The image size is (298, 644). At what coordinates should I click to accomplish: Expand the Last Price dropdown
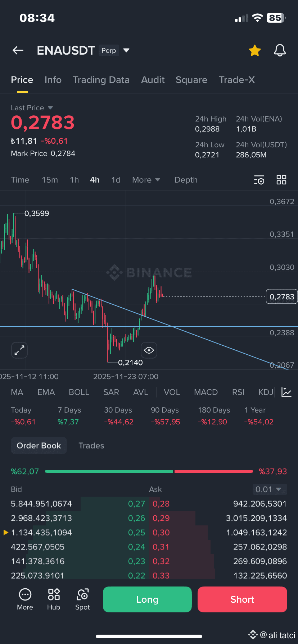coord(50,108)
